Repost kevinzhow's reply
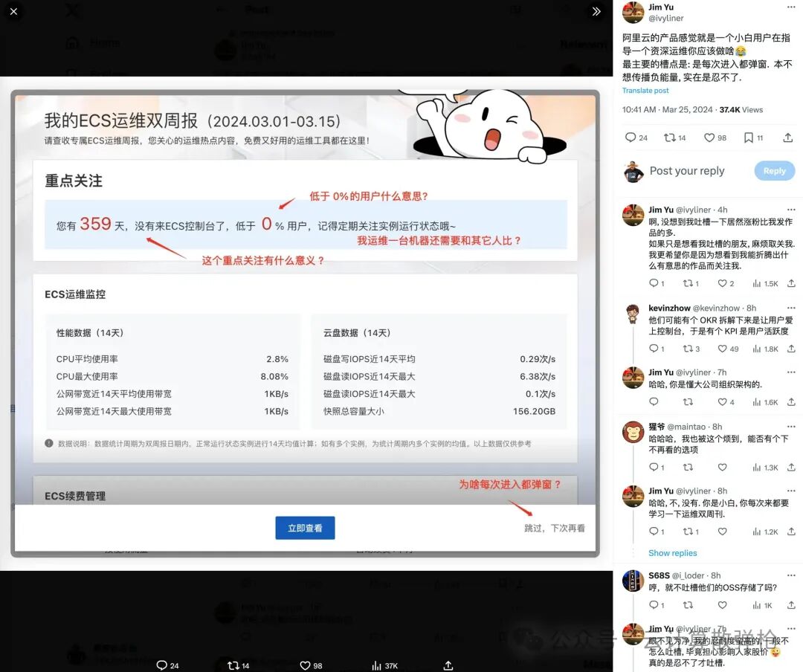 point(691,349)
